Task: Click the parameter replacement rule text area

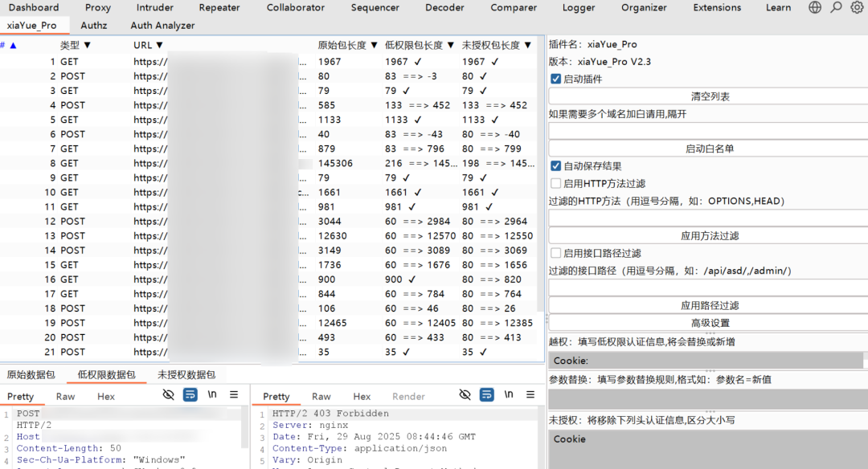Action: coord(708,399)
